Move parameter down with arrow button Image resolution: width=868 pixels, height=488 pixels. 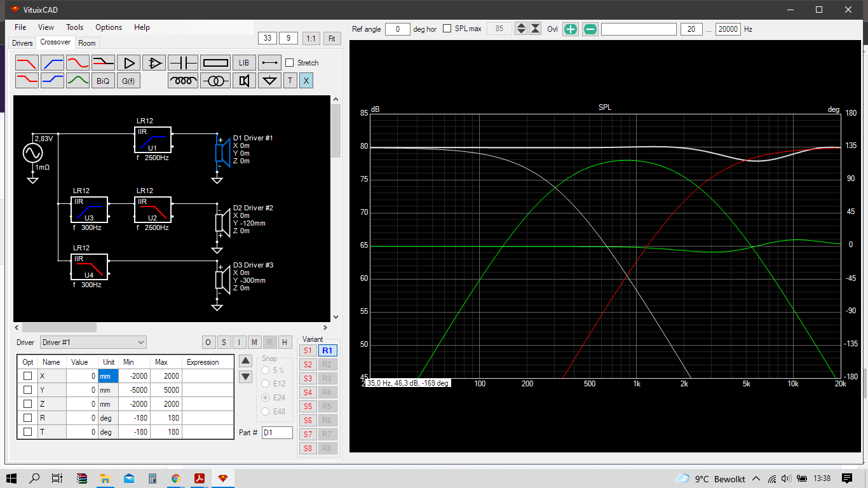point(245,376)
